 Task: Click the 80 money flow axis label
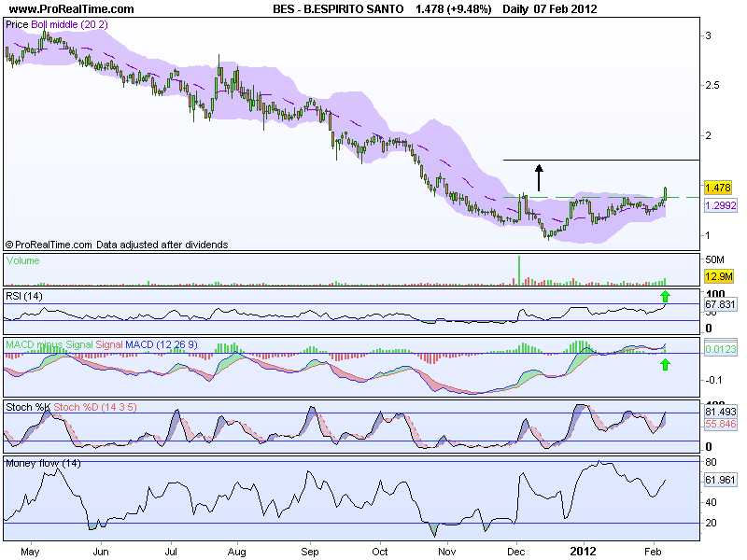tap(711, 462)
